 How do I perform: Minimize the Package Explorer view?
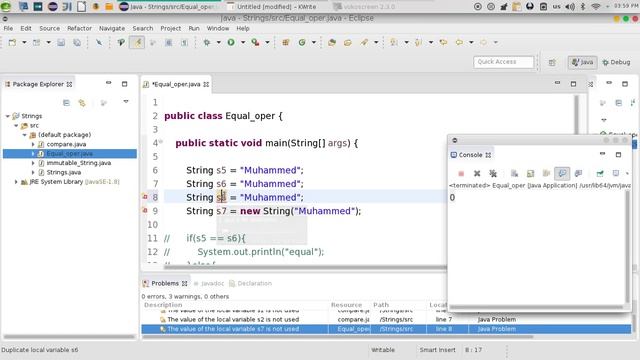coord(109,83)
